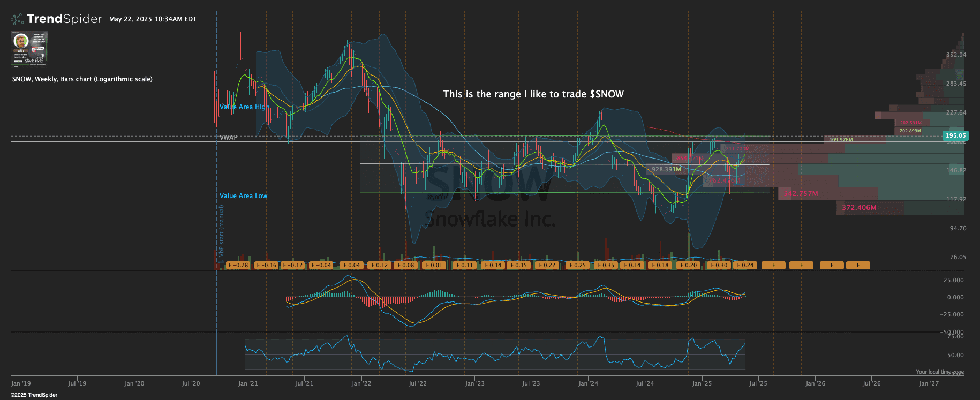
Task: Click the SNOW, Weekly, Bars chart title
Action: click(82, 79)
